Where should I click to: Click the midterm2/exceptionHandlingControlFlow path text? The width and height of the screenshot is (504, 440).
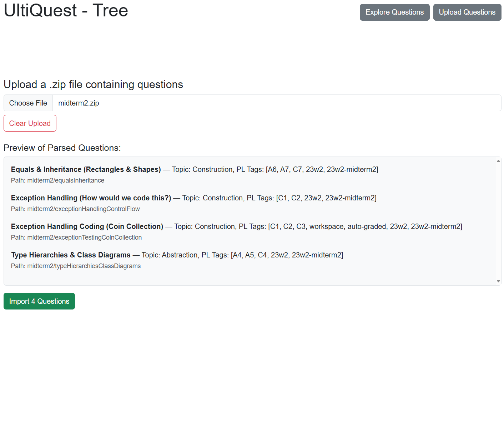[75, 209]
